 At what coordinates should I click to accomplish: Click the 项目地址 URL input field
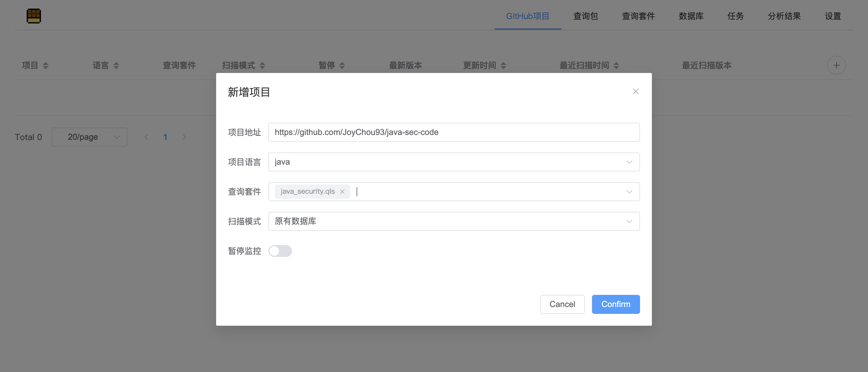coord(453,132)
